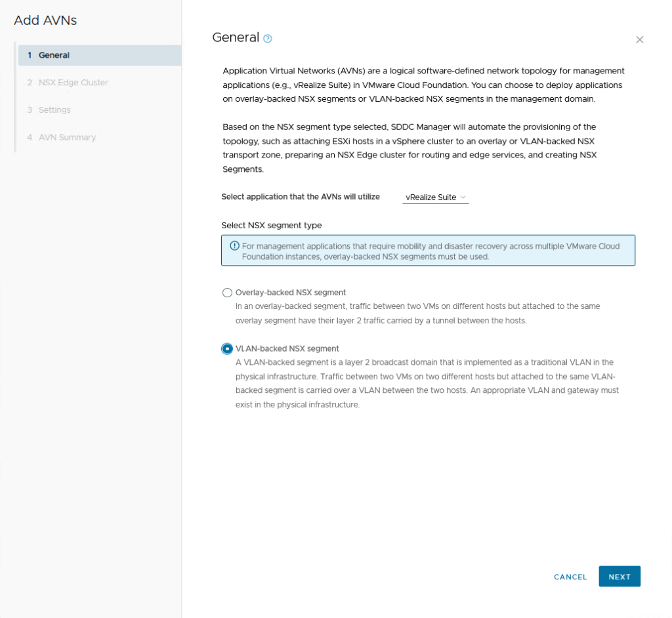This screenshot has width=672, height=618.
Task: Click the Add AVNs wizard title
Action: point(45,20)
